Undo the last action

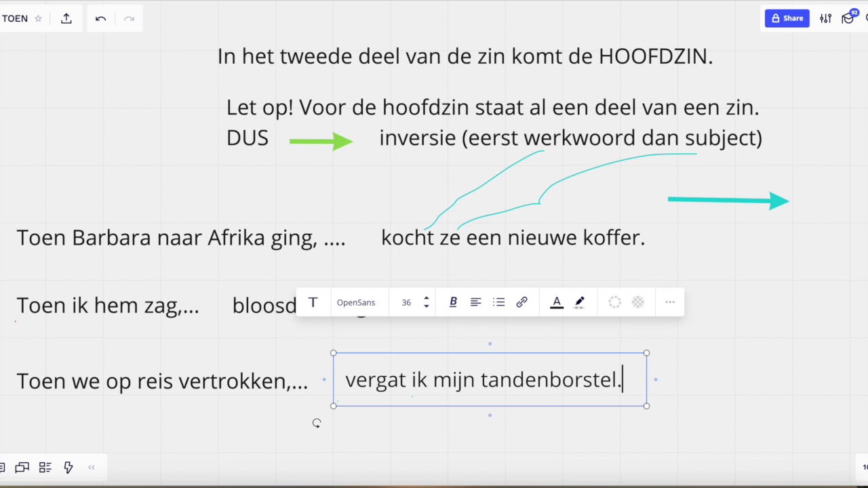(x=100, y=18)
